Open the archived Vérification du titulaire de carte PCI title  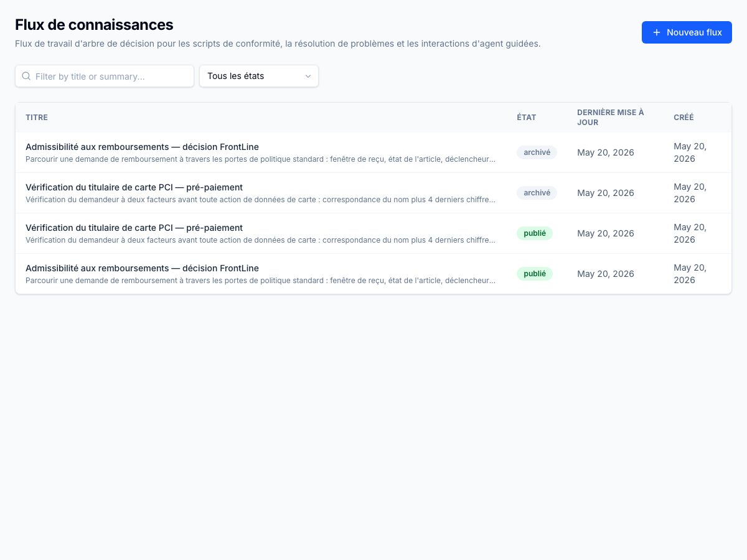(134, 187)
